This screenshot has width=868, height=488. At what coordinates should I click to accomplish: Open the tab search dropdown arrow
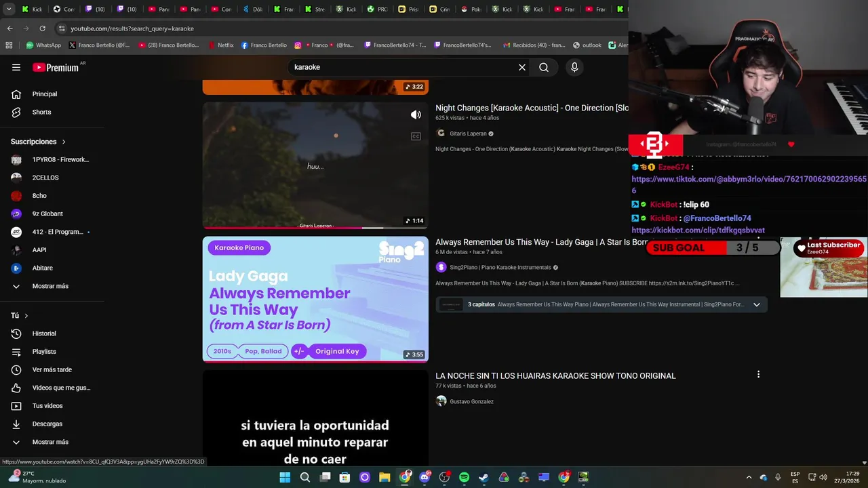[9, 9]
